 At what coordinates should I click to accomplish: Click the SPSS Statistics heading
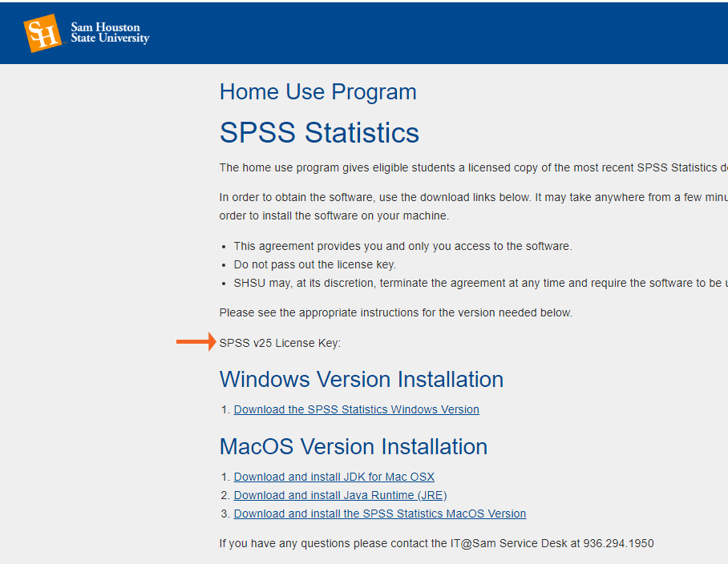click(x=319, y=133)
